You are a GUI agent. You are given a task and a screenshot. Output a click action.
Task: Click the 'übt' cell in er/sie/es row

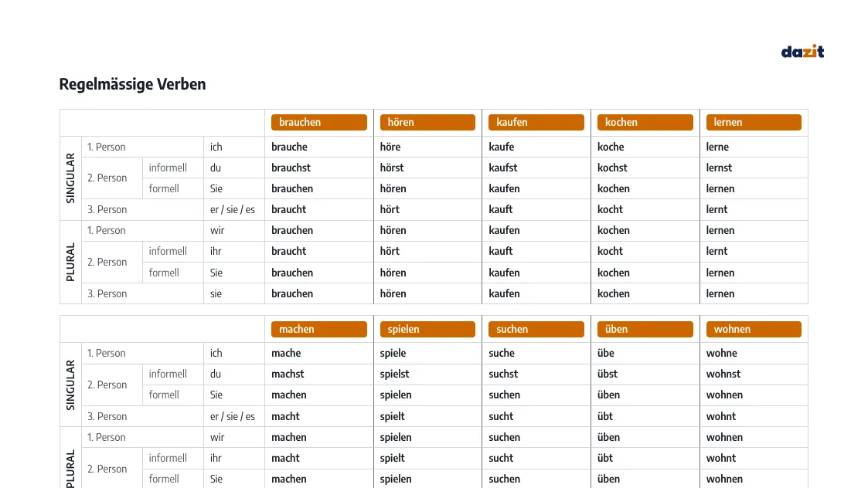(605, 416)
